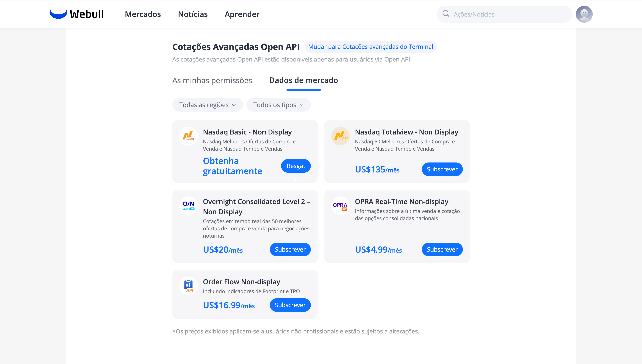The image size is (642, 364).
Task: Subscribe to Overnight Consolidated Level 2
Action: click(290, 249)
